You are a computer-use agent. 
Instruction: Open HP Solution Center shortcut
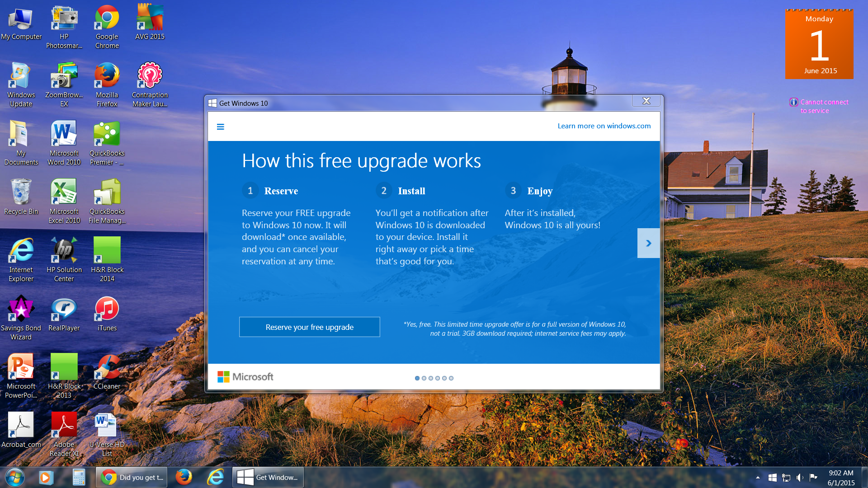point(64,260)
